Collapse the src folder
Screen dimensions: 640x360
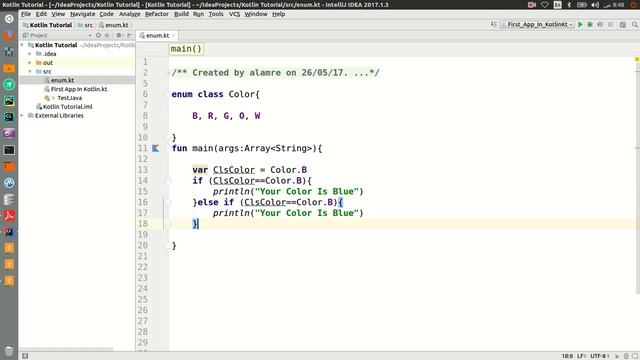click(30, 71)
